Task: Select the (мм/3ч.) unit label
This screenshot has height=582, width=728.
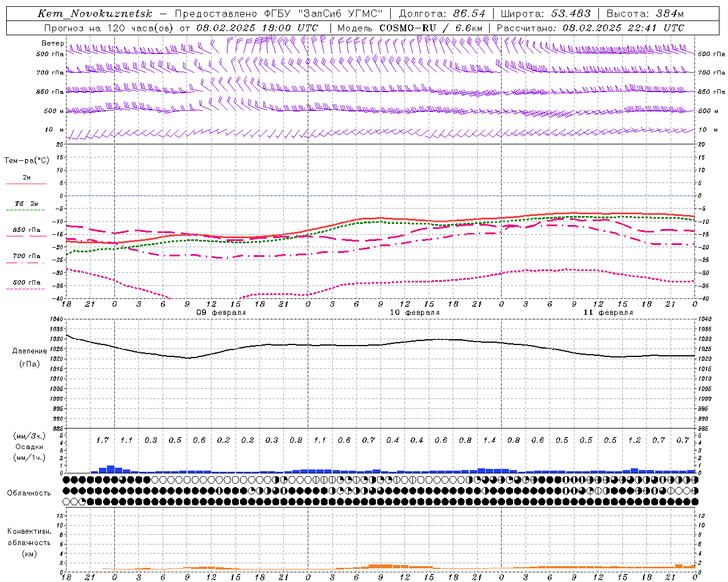Action: click(29, 436)
